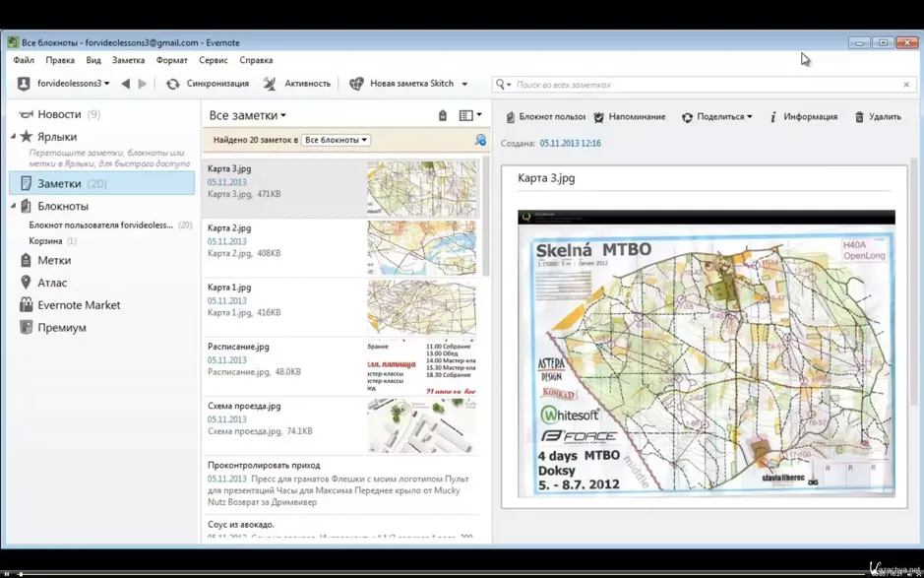
Task: Click the saved search icon in filter bar
Action: tap(481, 141)
